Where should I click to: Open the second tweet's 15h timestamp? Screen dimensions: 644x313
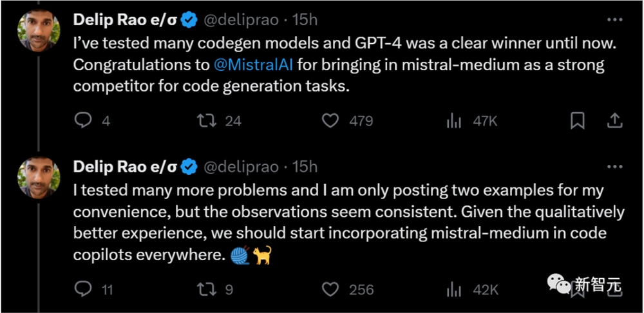[305, 167]
